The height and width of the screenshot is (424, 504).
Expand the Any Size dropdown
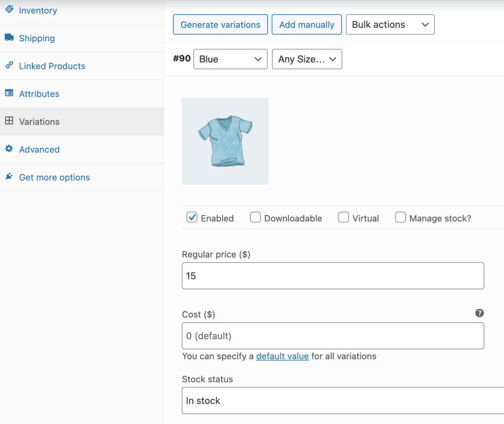click(x=307, y=59)
